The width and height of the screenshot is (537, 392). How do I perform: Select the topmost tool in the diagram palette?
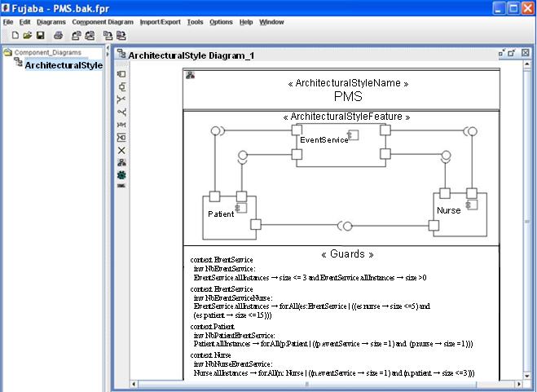[x=121, y=74]
